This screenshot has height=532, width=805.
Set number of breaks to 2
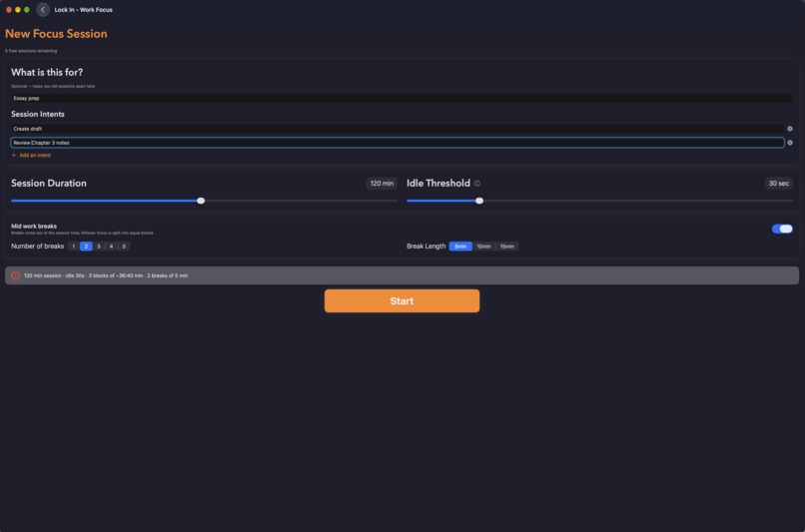tap(86, 247)
